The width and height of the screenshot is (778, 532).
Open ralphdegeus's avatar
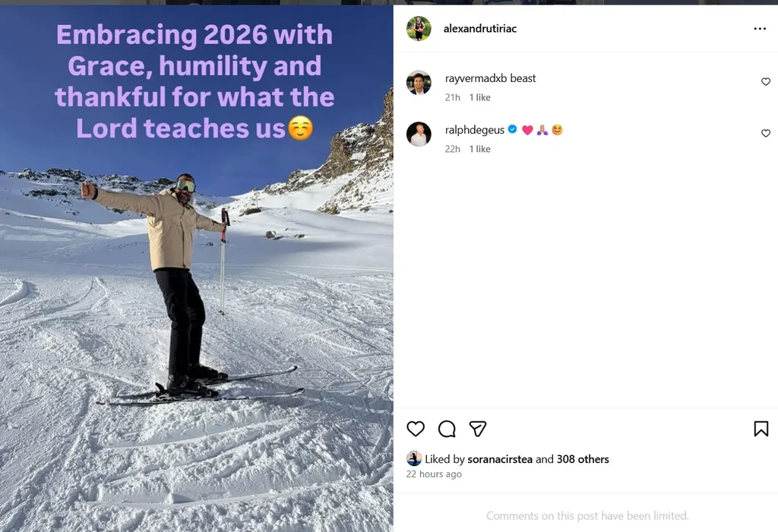point(419,134)
